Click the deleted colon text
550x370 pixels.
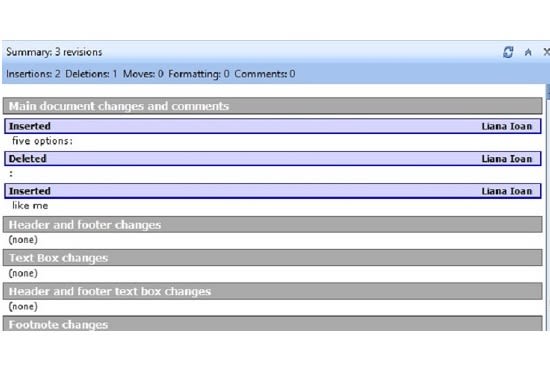(x=11, y=173)
